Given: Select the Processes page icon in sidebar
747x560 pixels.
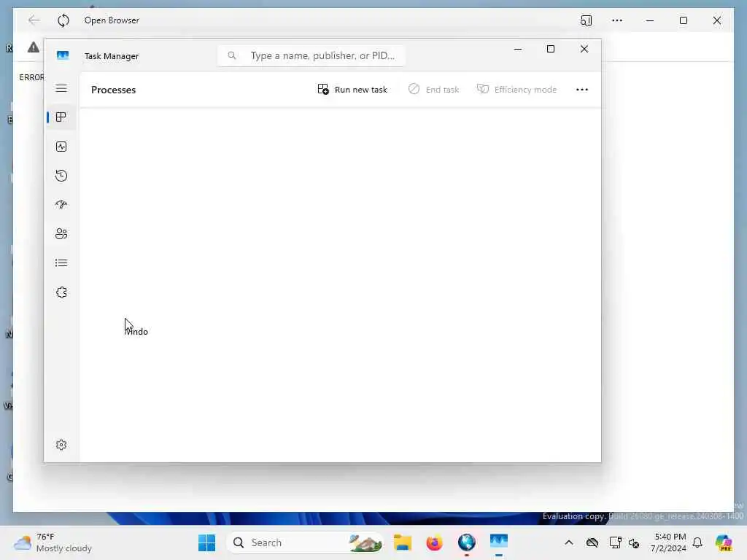Looking at the screenshot, I should 61,117.
